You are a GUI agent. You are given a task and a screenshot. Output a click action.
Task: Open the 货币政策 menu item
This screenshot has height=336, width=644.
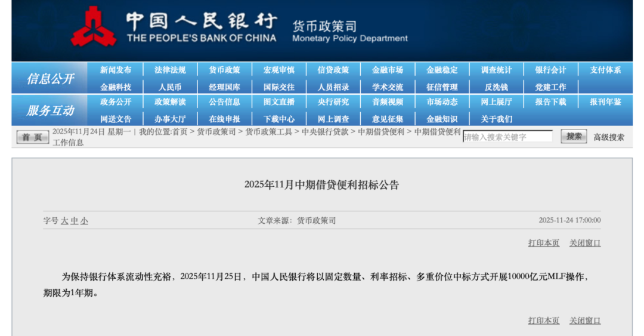[224, 70]
